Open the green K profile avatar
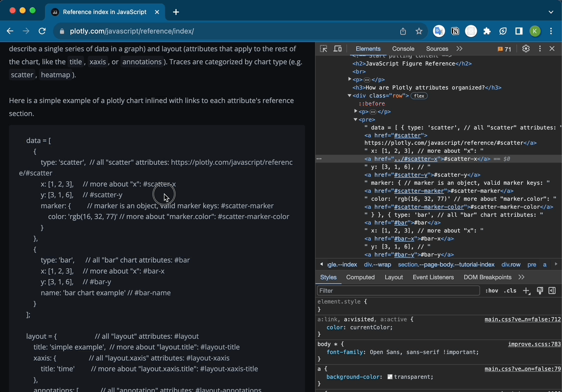The image size is (562, 392). click(535, 31)
